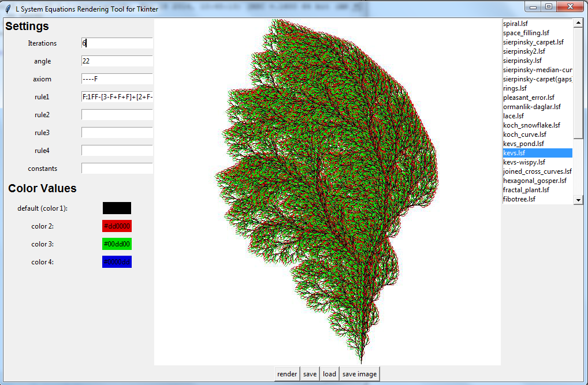
Task: Select fractal_plant.lsf in the file list
Action: [x=526, y=190]
